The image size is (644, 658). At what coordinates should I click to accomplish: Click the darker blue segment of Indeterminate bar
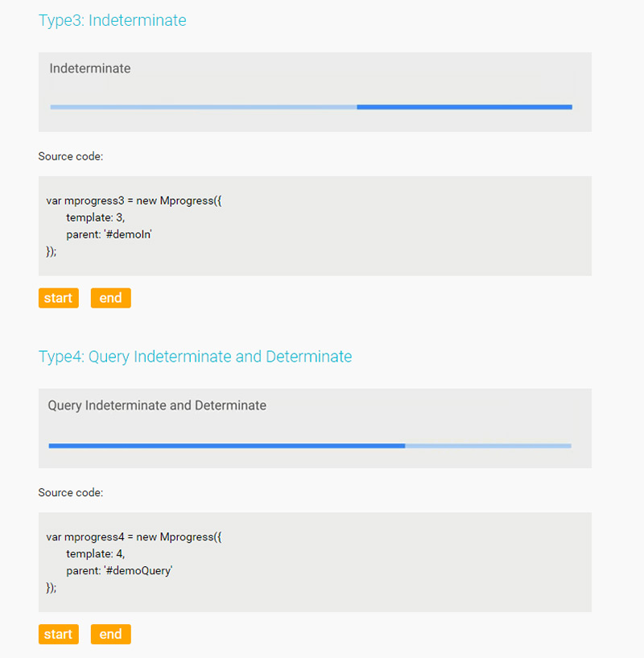pyautogui.click(x=464, y=106)
